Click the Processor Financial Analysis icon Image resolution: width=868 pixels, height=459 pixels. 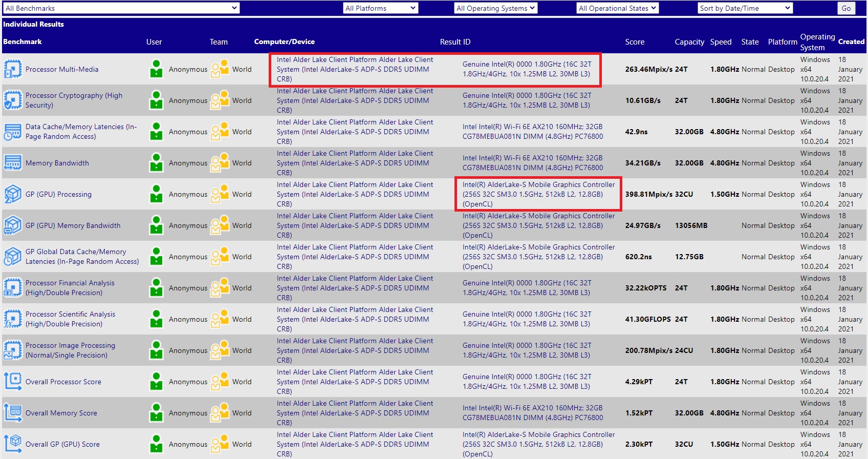point(13,288)
